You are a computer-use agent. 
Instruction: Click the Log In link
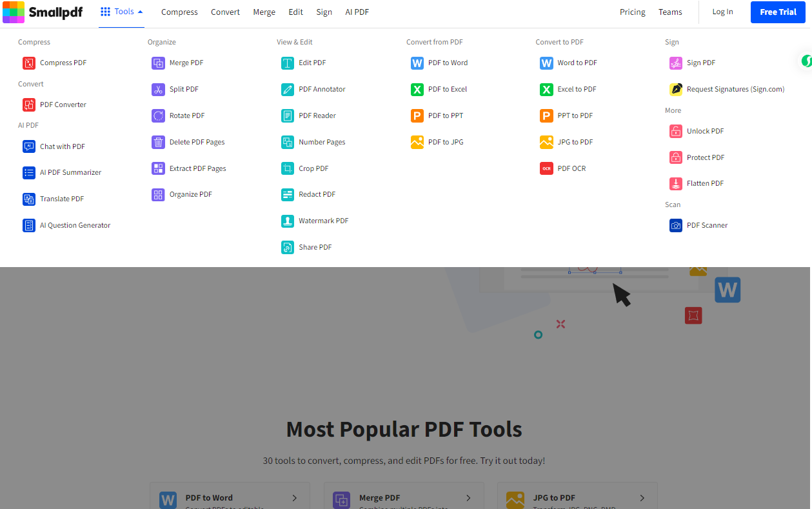pyautogui.click(x=722, y=12)
